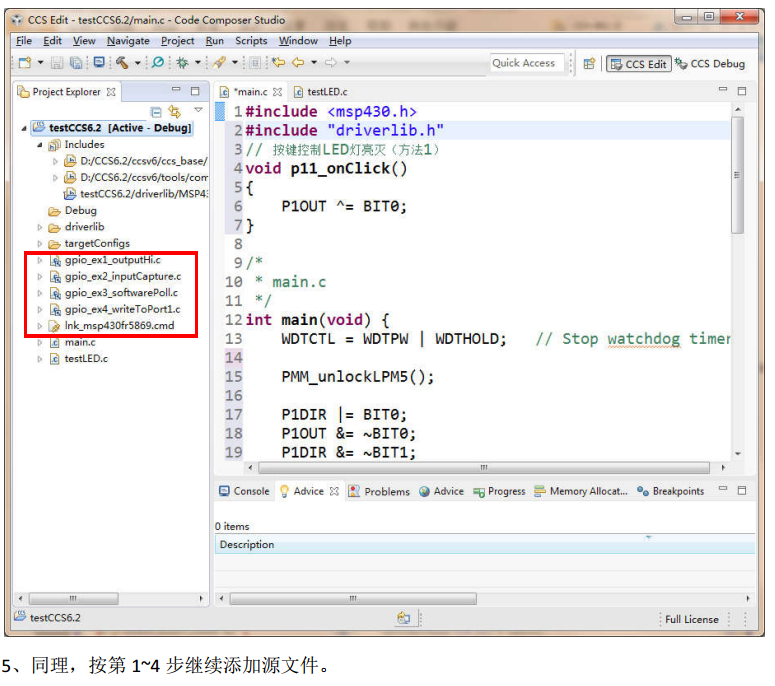
Task: Click the flashlight search tool icon
Action: click(219, 62)
